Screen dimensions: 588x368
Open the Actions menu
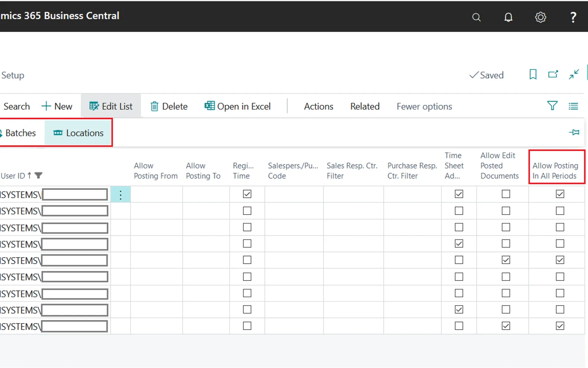click(319, 106)
